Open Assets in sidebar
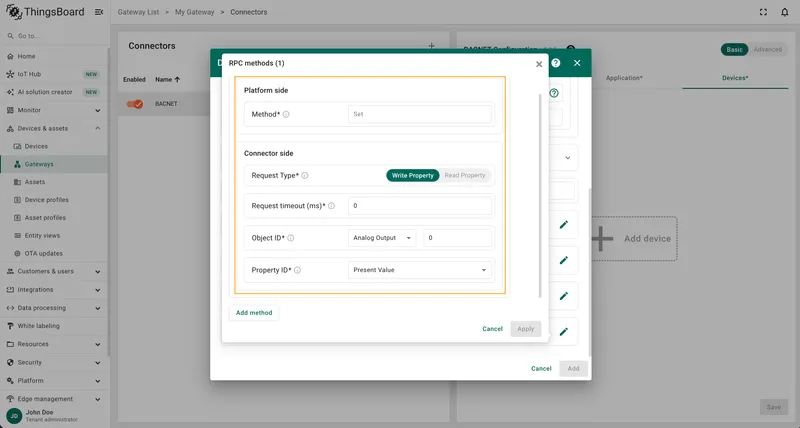Viewport: 800px width, 428px height. point(54,182)
